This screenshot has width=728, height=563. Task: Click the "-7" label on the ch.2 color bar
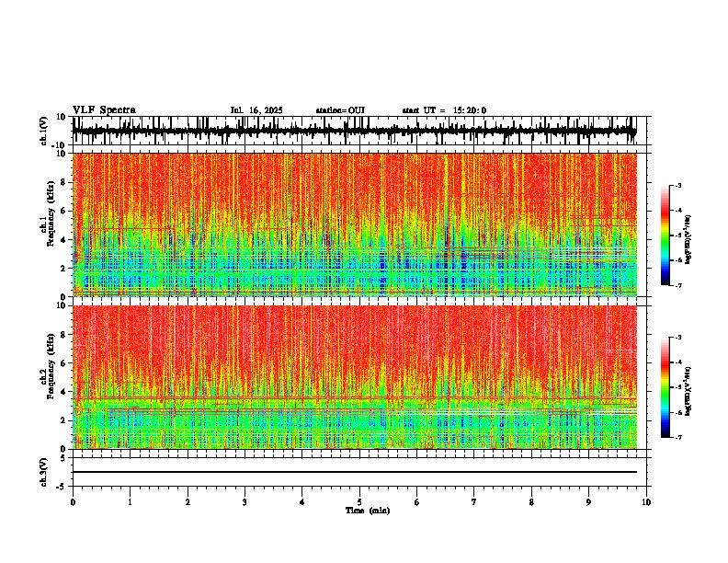677,438
